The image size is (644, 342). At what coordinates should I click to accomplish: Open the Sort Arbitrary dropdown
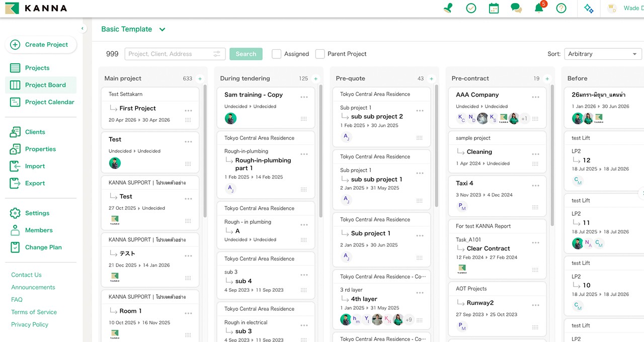pos(603,54)
